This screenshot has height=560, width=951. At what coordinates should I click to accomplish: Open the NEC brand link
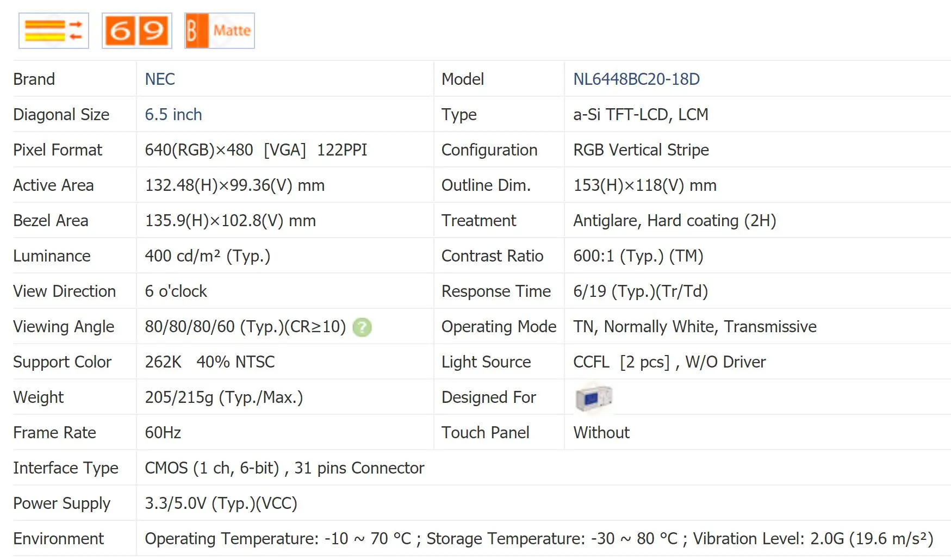[160, 79]
